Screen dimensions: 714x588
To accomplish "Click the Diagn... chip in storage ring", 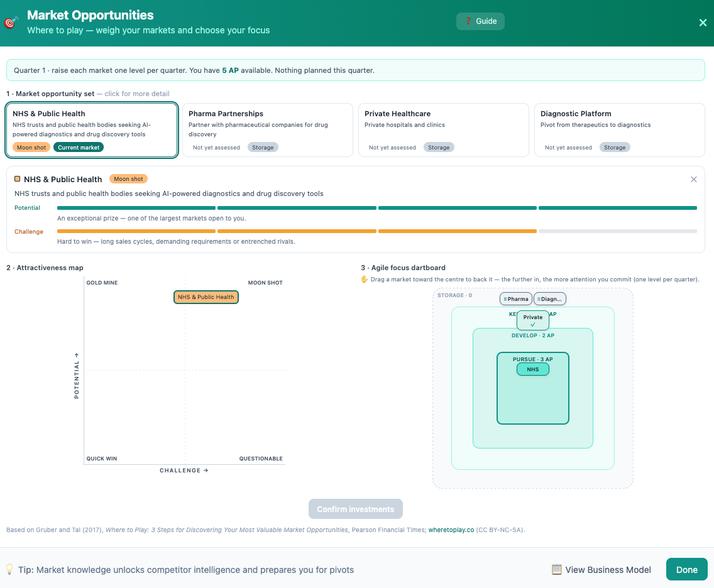I will coord(549,299).
